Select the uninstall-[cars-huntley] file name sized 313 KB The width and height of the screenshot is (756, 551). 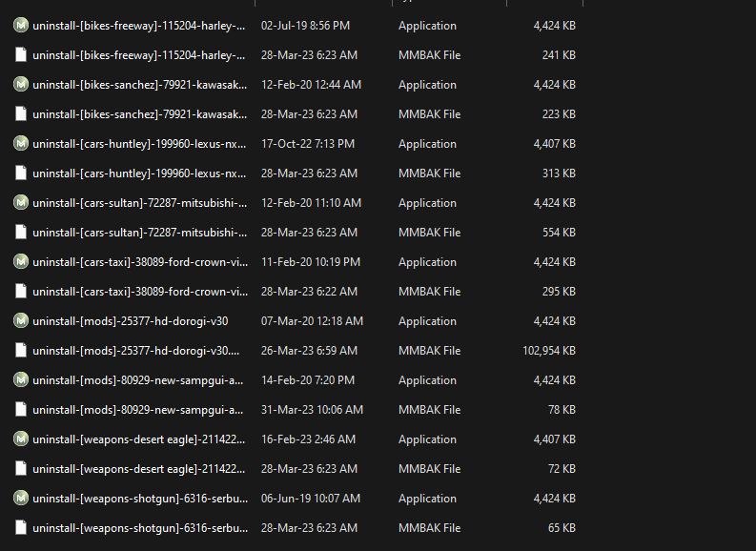(139, 173)
